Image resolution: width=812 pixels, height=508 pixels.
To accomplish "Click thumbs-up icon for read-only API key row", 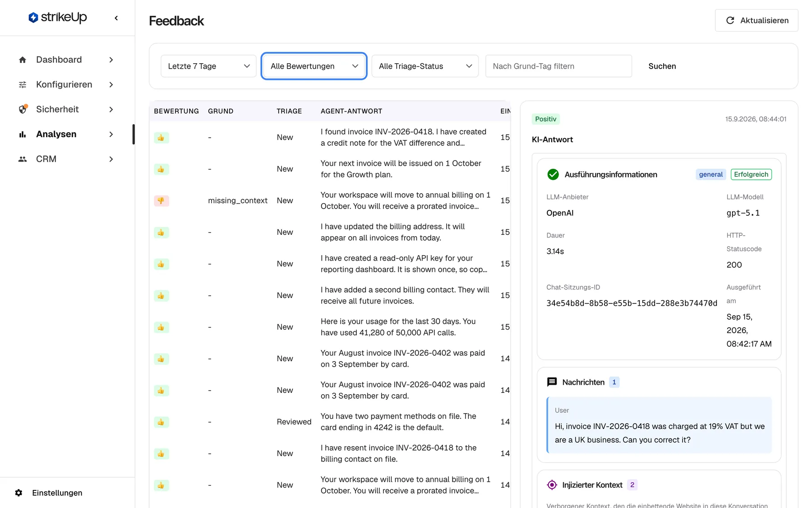I will [161, 264].
